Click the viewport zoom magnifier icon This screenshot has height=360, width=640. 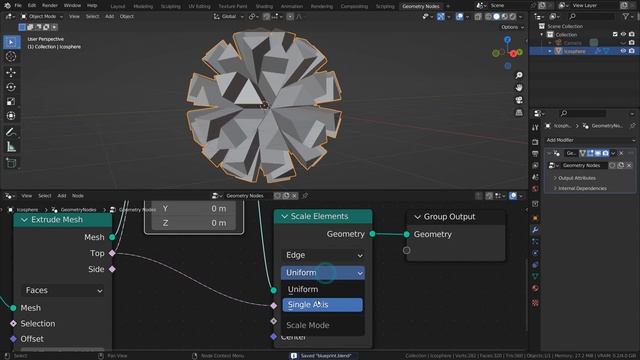tap(519, 76)
